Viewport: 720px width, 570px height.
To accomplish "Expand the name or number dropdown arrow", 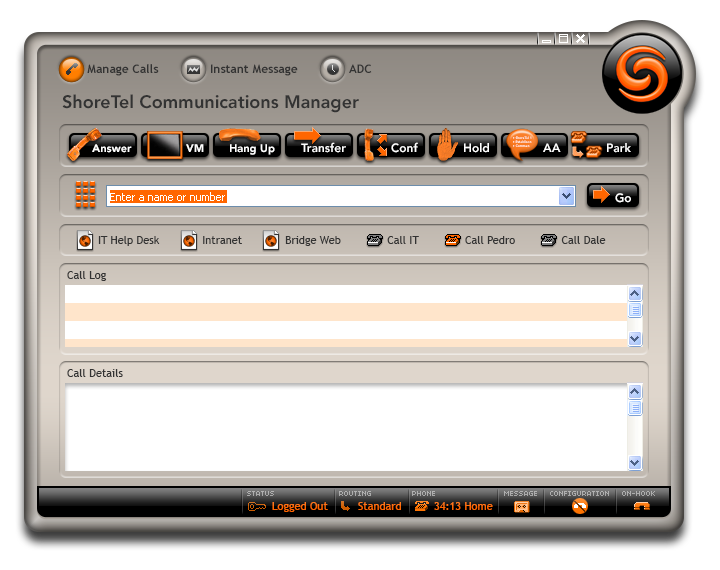I will point(567,196).
